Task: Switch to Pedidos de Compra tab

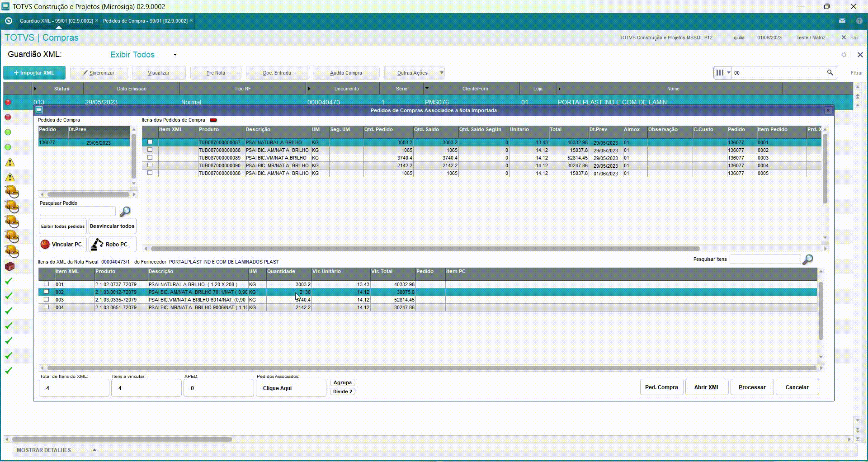Action: pos(145,21)
